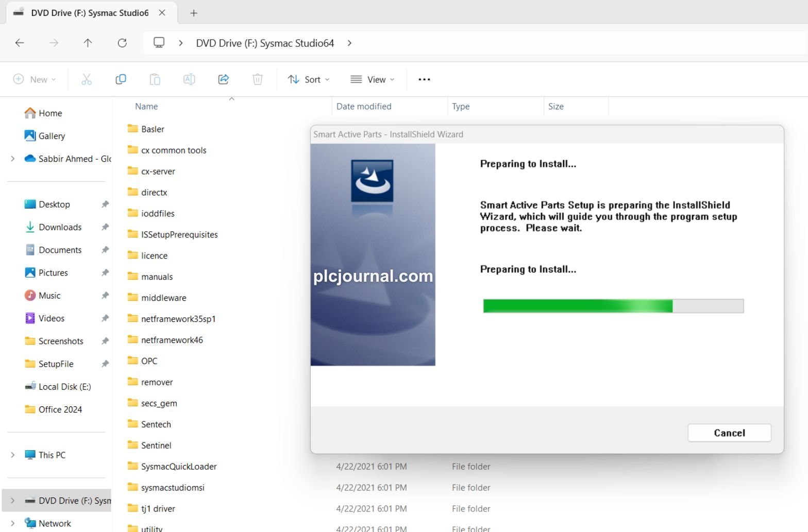Select the netframework46 folder
Screen dimensions: 808x532
click(165, 340)
